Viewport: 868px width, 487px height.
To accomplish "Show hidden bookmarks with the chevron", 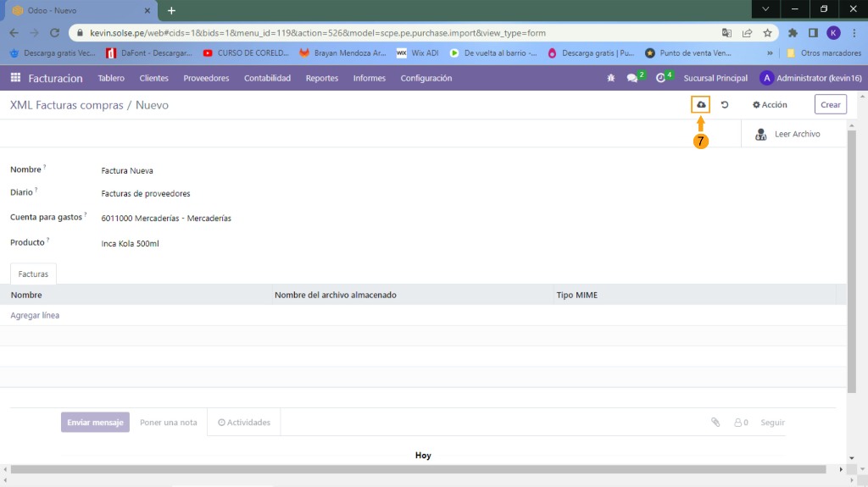I will pos(770,53).
